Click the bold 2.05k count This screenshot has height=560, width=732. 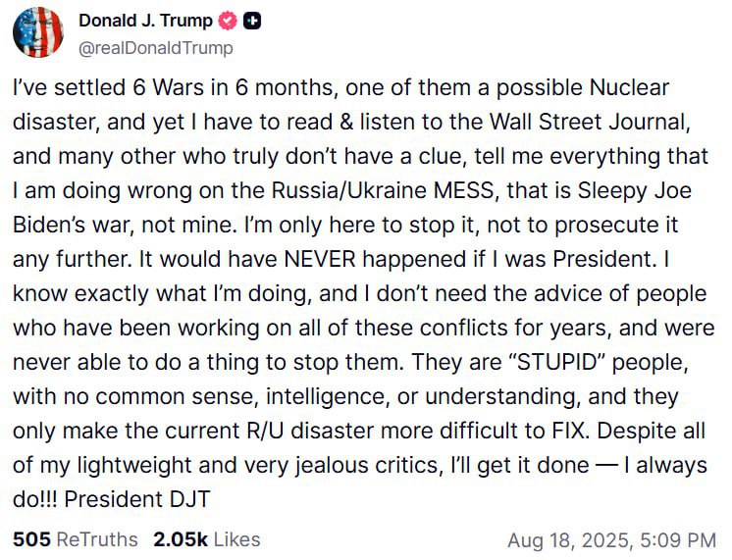[x=181, y=539]
